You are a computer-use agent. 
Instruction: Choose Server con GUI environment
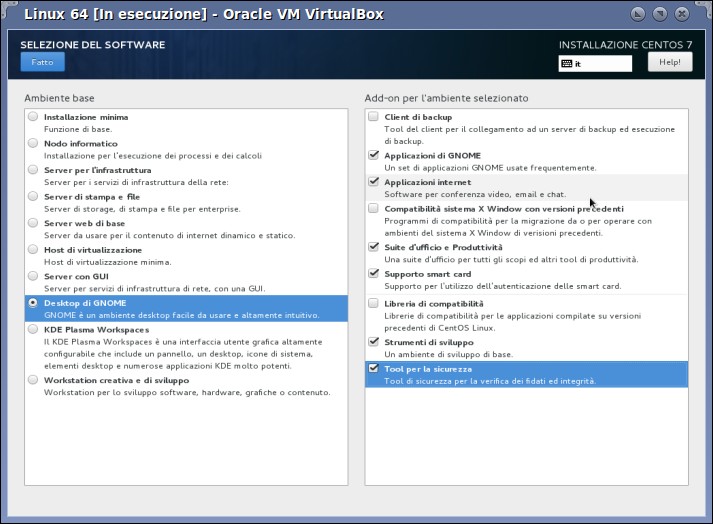click(33, 276)
